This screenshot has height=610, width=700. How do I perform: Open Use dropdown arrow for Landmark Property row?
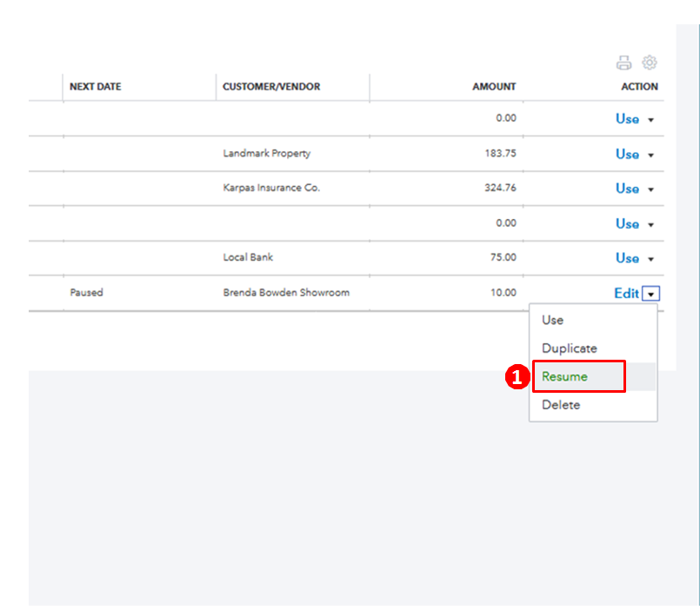tap(651, 156)
